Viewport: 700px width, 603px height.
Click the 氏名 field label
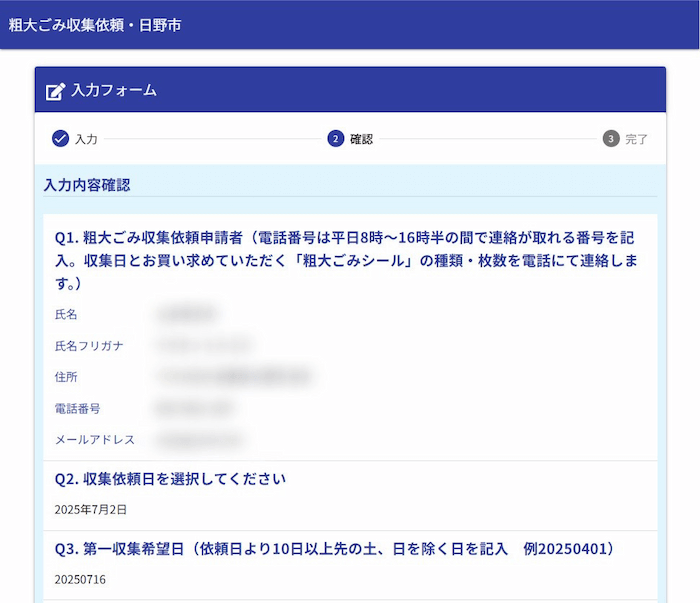pos(66,314)
